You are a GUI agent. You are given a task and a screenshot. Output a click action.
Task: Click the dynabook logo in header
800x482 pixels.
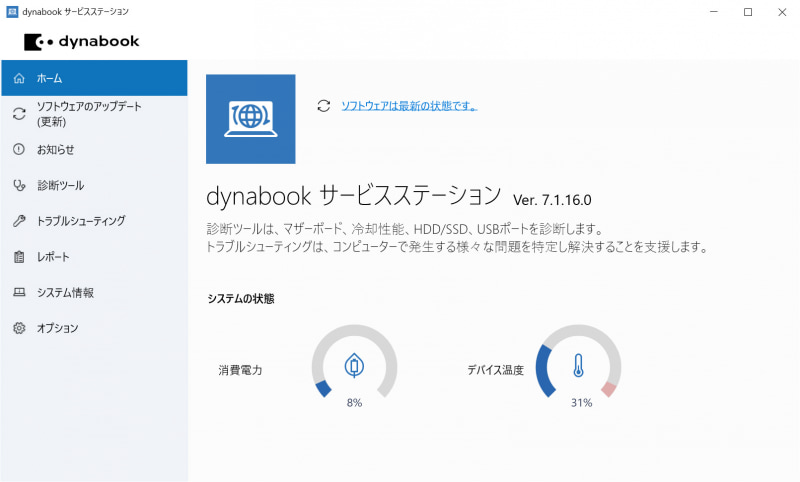82,42
